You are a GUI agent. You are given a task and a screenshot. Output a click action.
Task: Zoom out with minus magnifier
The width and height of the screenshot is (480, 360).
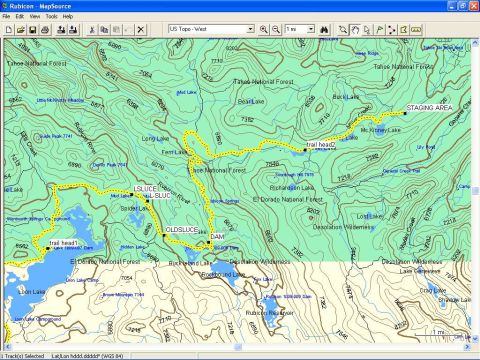point(276,30)
